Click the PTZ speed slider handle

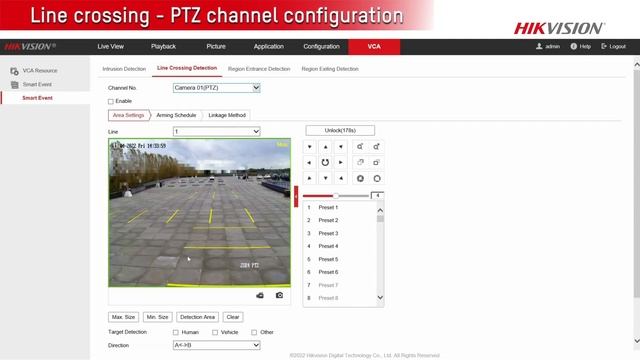tap(336, 196)
